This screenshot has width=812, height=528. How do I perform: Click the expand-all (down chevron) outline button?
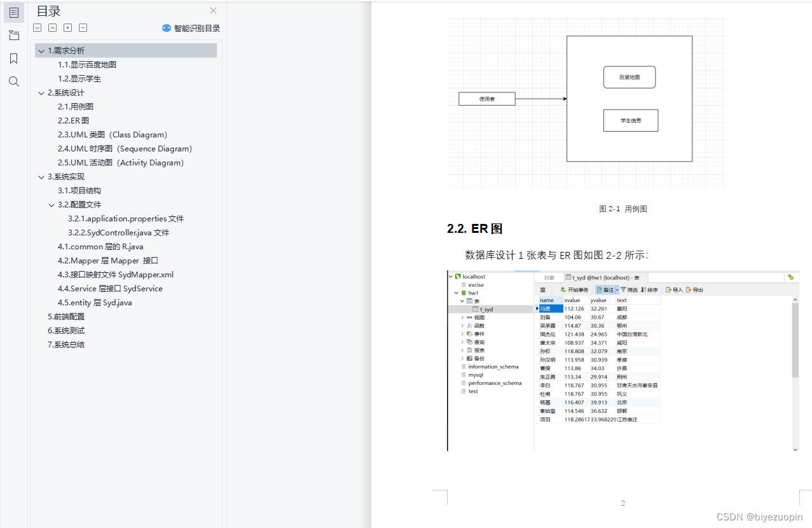pyautogui.click(x=38, y=28)
